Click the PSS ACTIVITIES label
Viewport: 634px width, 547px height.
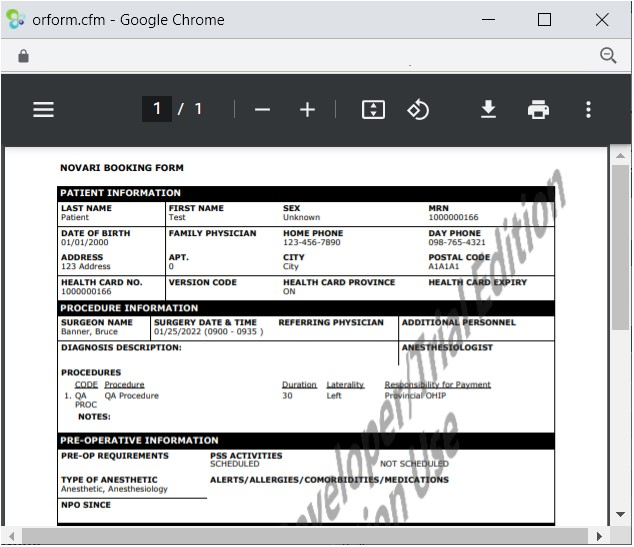click(246, 456)
